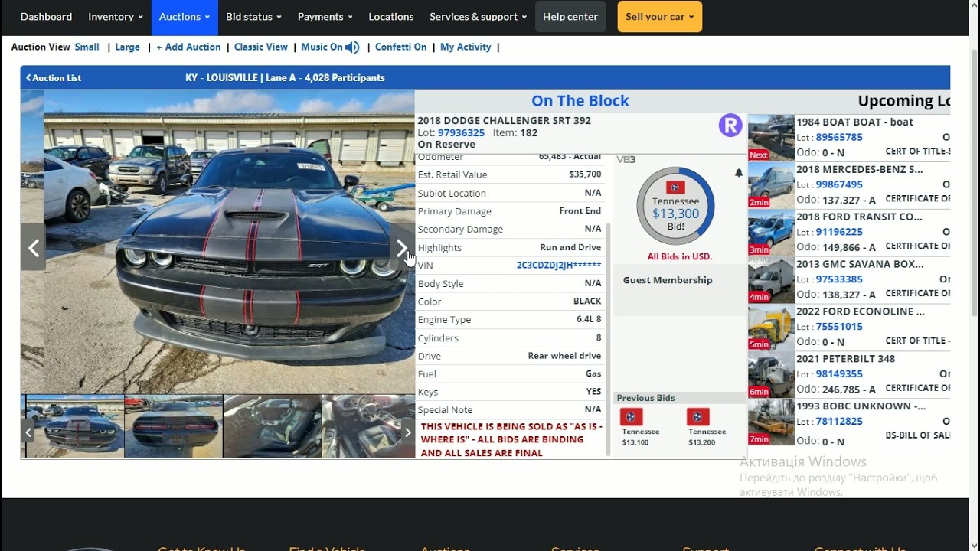Open upcoming lot 98149355
This screenshot has width=980, height=551.
pos(839,374)
